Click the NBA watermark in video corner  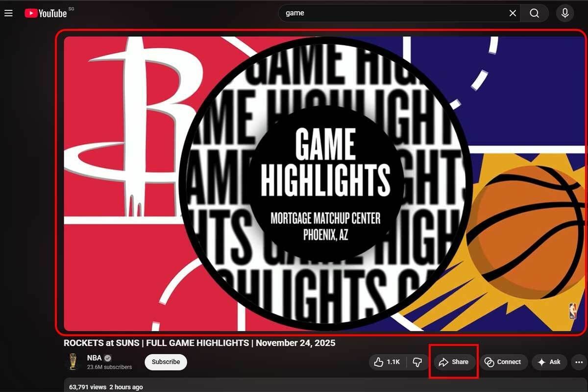pos(572,311)
